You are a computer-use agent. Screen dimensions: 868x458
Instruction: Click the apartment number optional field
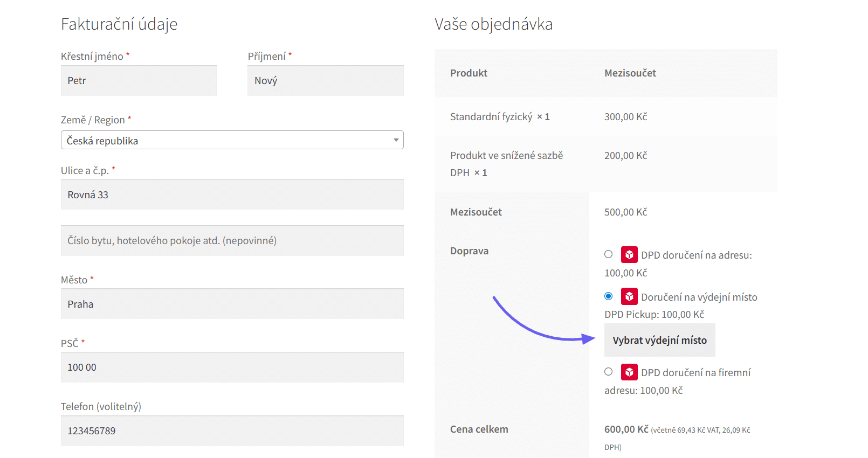[232, 241]
